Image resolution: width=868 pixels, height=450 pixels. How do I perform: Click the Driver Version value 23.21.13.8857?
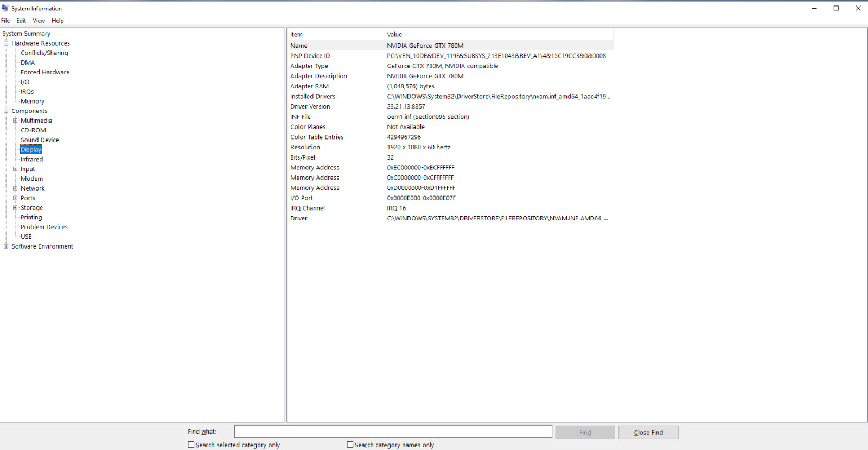[x=406, y=107]
